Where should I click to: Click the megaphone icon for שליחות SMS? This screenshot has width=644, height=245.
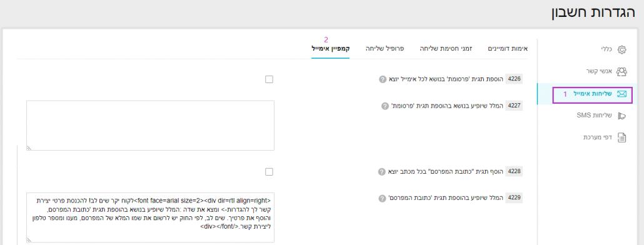click(622, 116)
